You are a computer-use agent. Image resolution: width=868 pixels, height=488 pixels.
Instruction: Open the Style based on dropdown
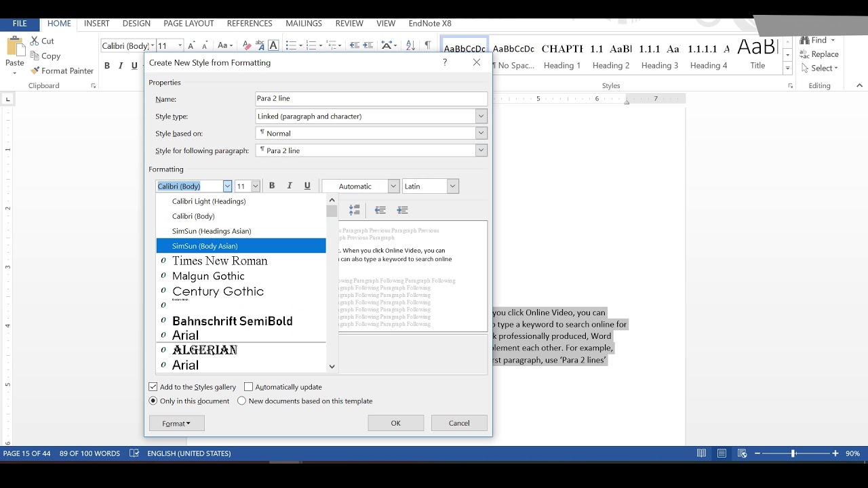[x=481, y=134]
